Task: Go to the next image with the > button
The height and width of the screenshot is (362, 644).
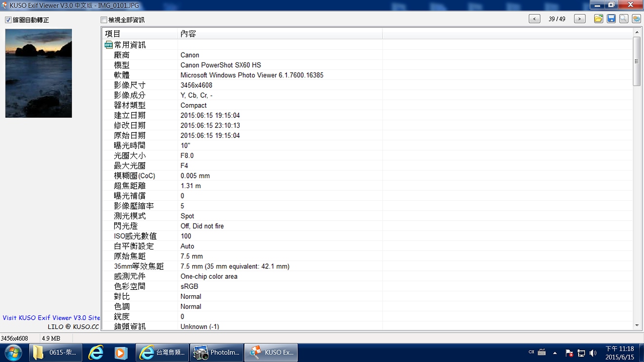Action: (580, 19)
